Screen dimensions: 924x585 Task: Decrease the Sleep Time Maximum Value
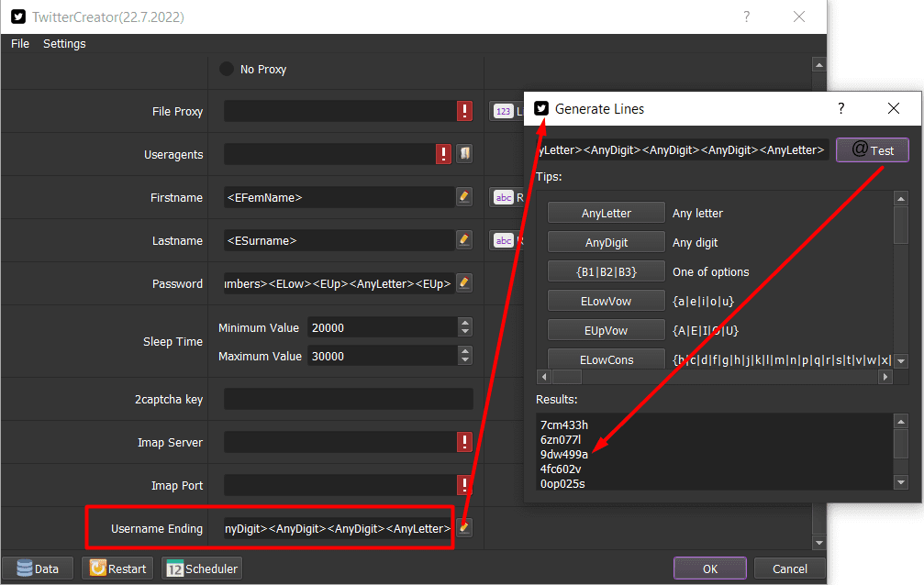tap(465, 360)
